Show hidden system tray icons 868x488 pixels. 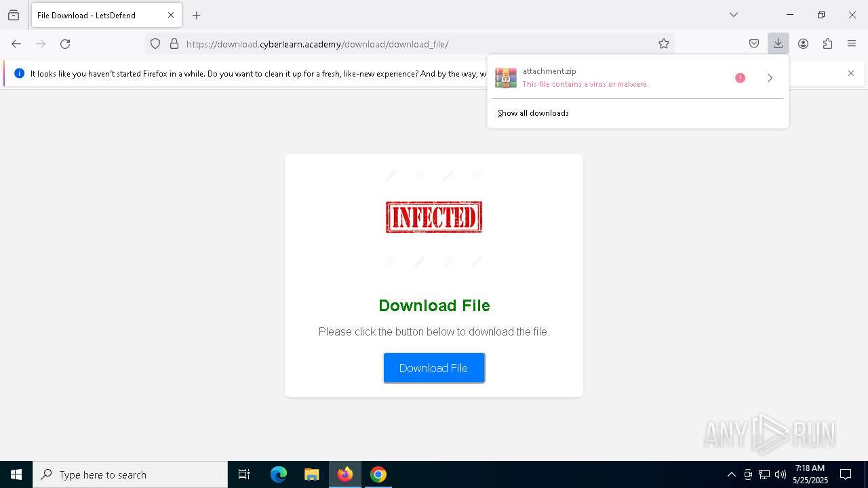click(731, 474)
